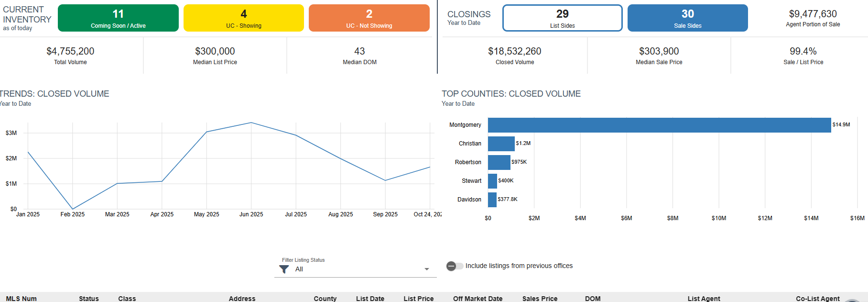Image resolution: width=868 pixels, height=302 pixels.
Task: Click the List Agent column header
Action: tap(704, 298)
